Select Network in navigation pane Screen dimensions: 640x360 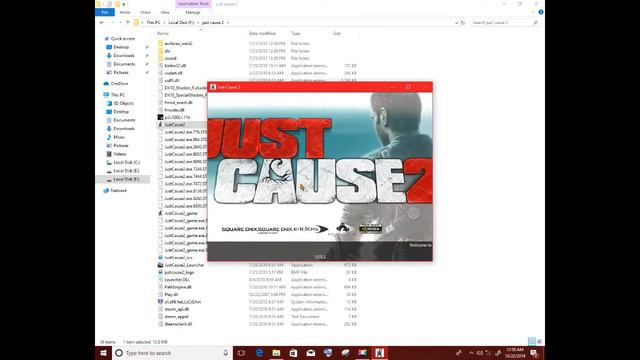tap(118, 190)
